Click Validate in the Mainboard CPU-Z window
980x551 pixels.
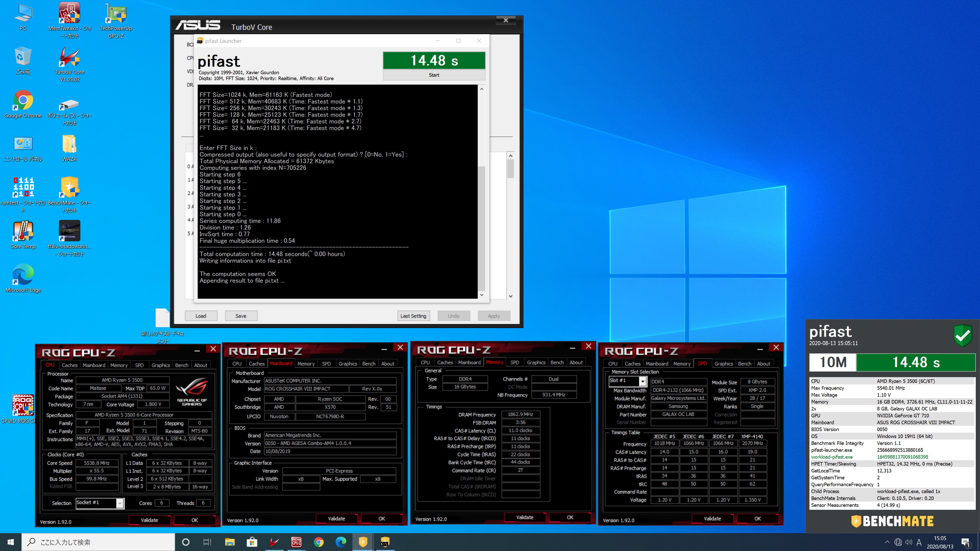coord(337,519)
